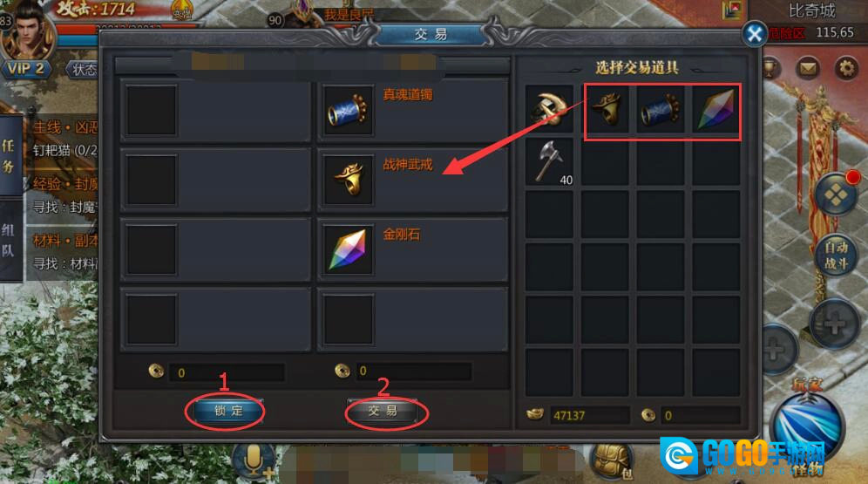
Task: Open the settings gear icon
Action: [846, 69]
